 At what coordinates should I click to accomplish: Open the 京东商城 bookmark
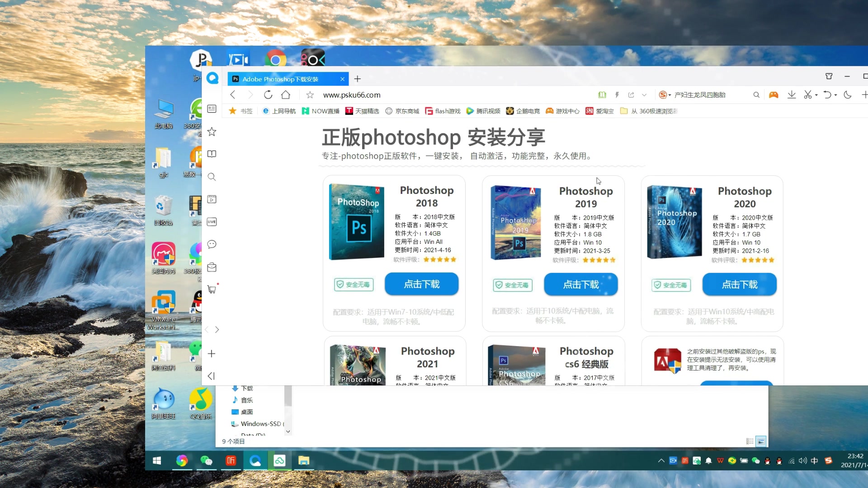coord(402,111)
